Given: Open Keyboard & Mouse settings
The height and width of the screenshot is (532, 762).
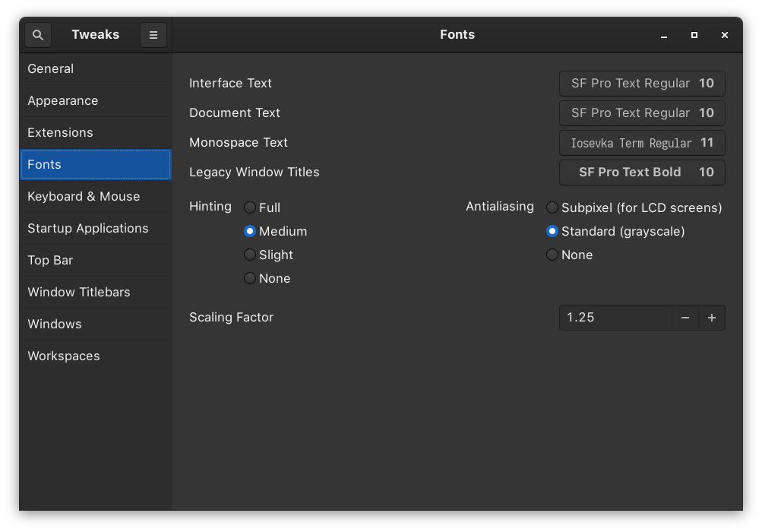Looking at the screenshot, I should click(x=96, y=197).
